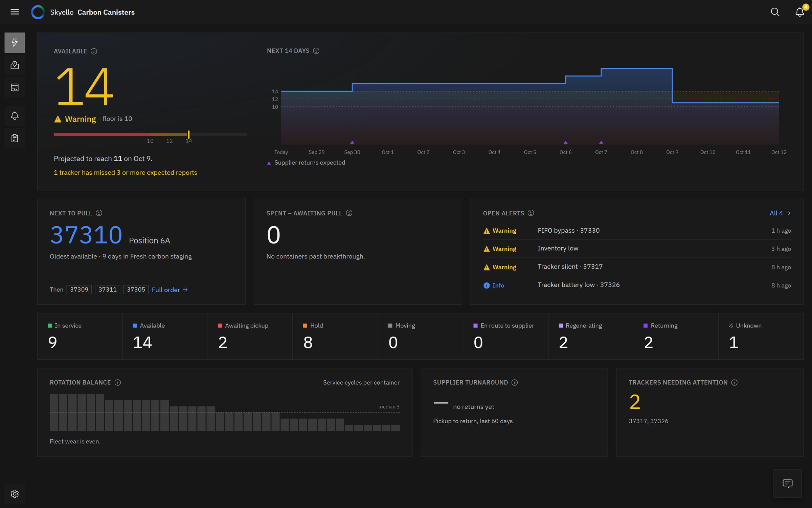Screen dimensions: 812x508
Task: Click the Skyello circular logo
Action: pos(38,12)
